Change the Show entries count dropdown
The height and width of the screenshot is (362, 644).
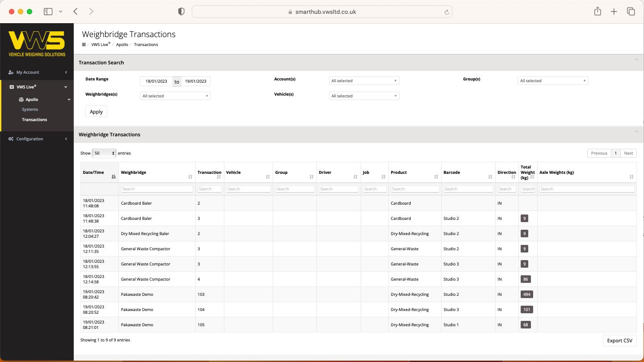[104, 153]
